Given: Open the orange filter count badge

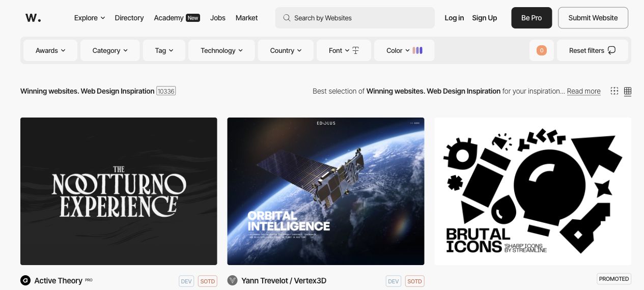Looking at the screenshot, I should coord(542,50).
